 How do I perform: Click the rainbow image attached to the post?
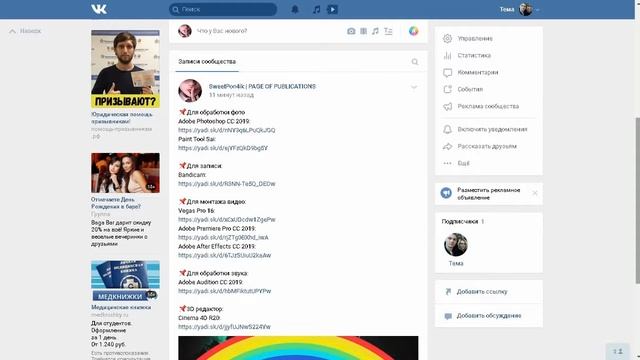298,348
